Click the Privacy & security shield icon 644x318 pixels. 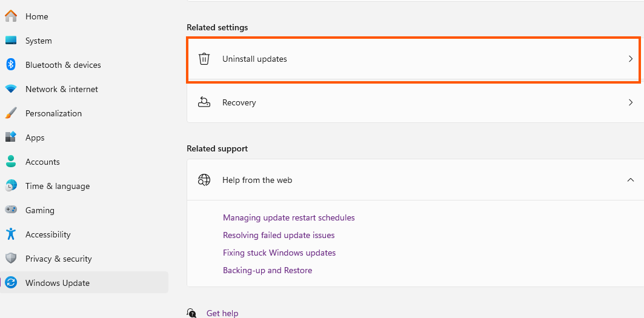point(11,258)
